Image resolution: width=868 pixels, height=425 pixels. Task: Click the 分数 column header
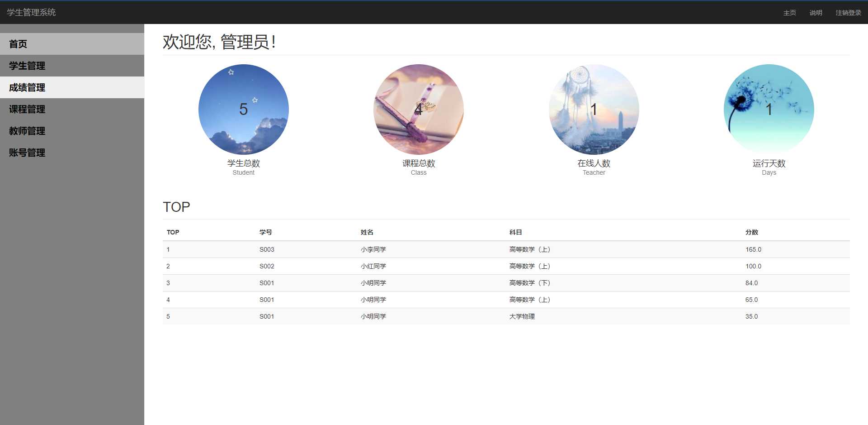coord(752,232)
